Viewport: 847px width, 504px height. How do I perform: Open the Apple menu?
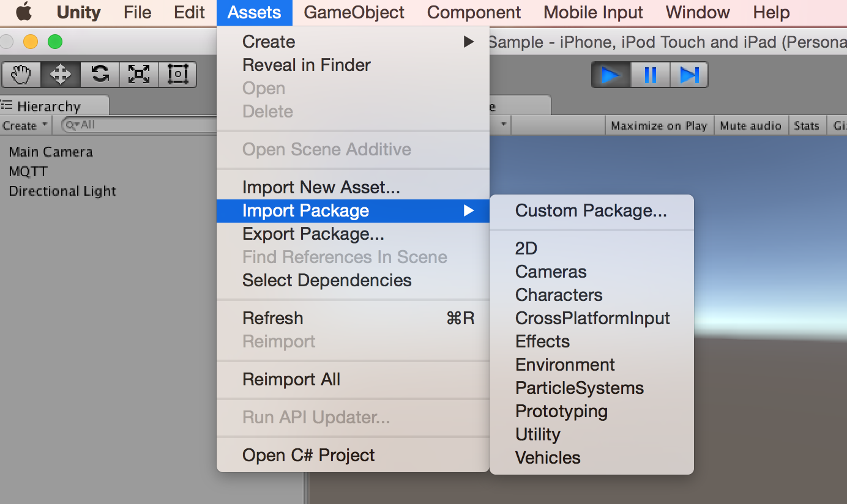pos(24,12)
